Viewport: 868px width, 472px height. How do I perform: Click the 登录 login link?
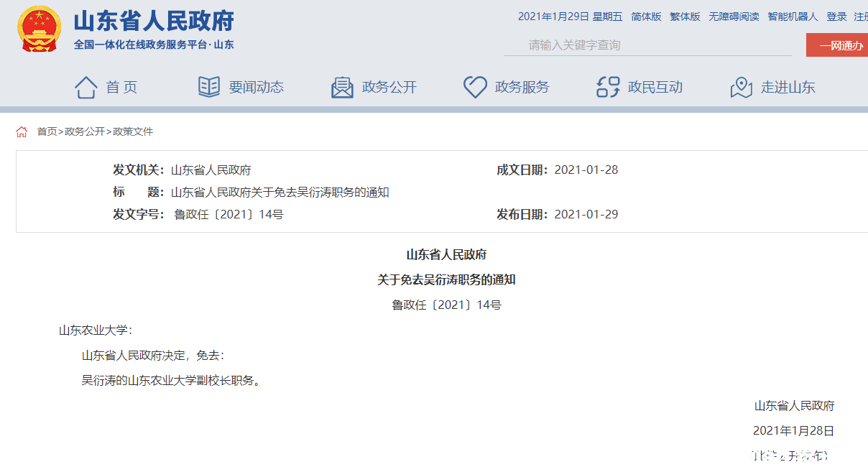(x=836, y=17)
